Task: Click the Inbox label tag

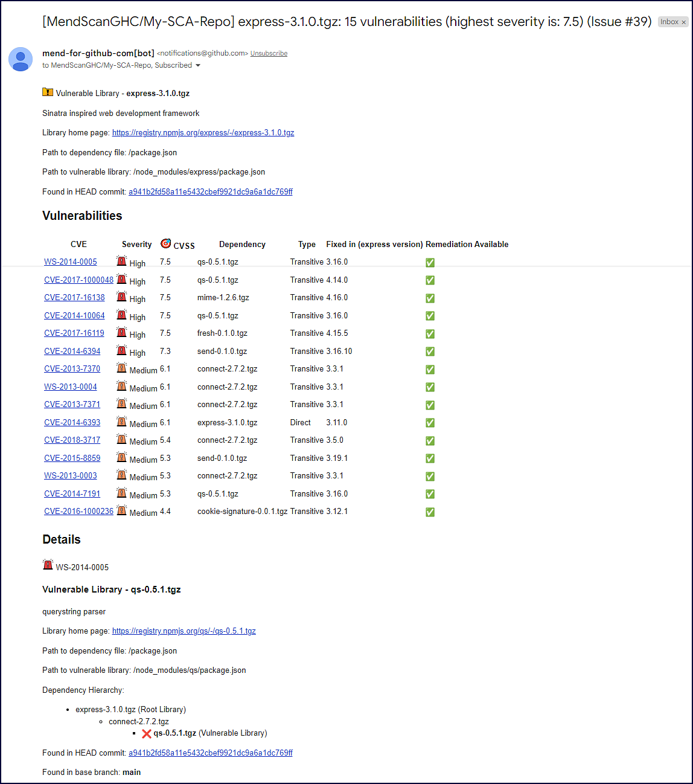Action: coord(669,22)
